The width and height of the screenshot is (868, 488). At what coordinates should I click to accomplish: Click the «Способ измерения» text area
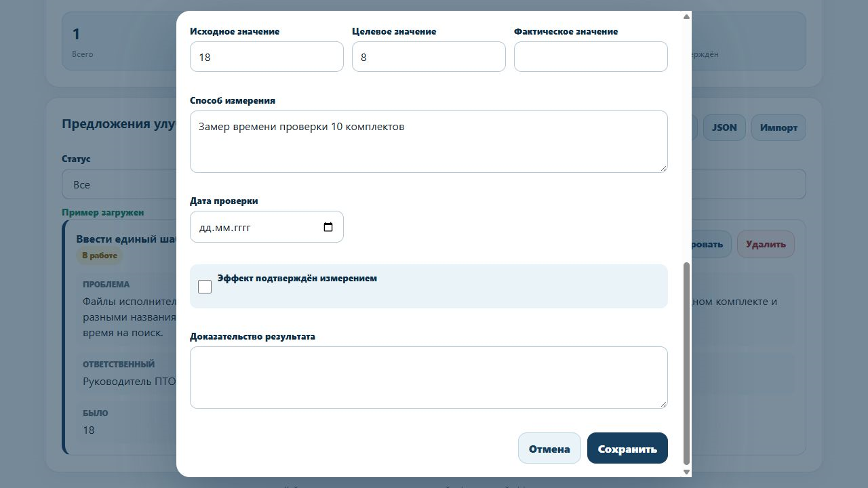[429, 142]
